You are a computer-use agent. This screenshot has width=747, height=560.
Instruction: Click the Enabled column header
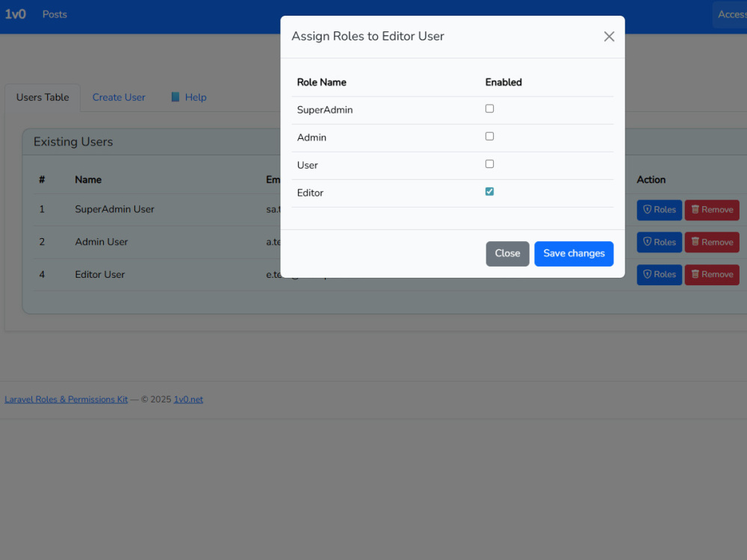tap(503, 82)
